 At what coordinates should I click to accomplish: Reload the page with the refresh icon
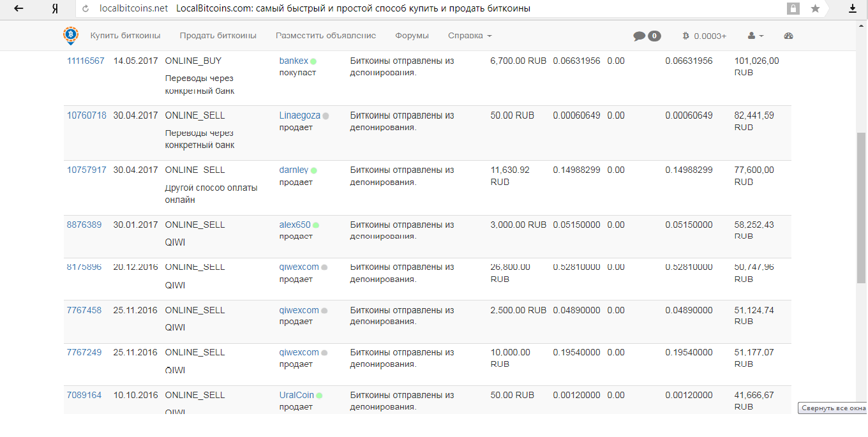pos(86,9)
